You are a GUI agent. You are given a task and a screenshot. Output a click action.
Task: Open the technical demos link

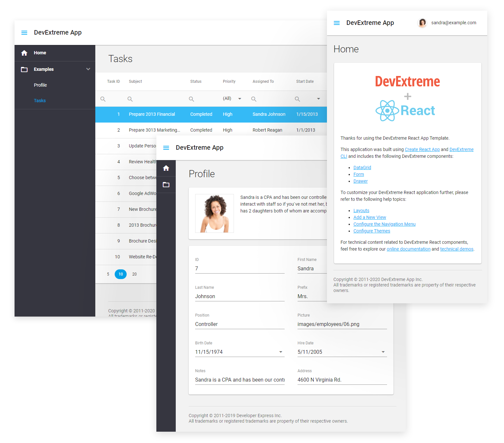(457, 249)
